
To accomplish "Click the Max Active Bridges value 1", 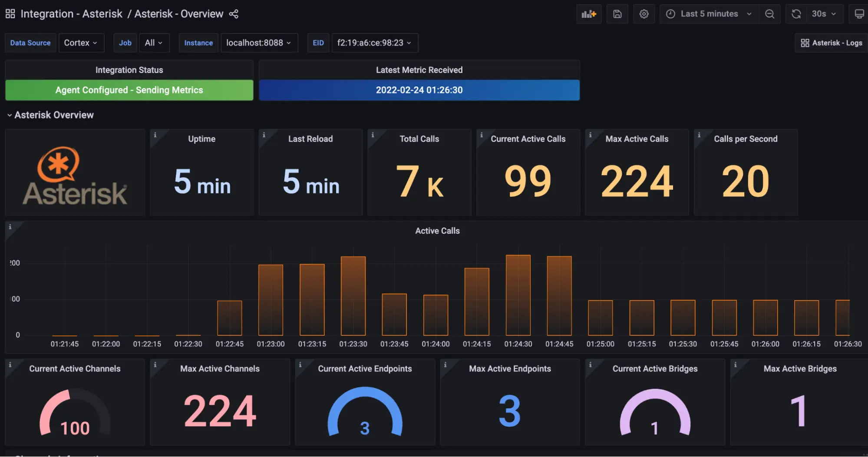I will pyautogui.click(x=799, y=411).
